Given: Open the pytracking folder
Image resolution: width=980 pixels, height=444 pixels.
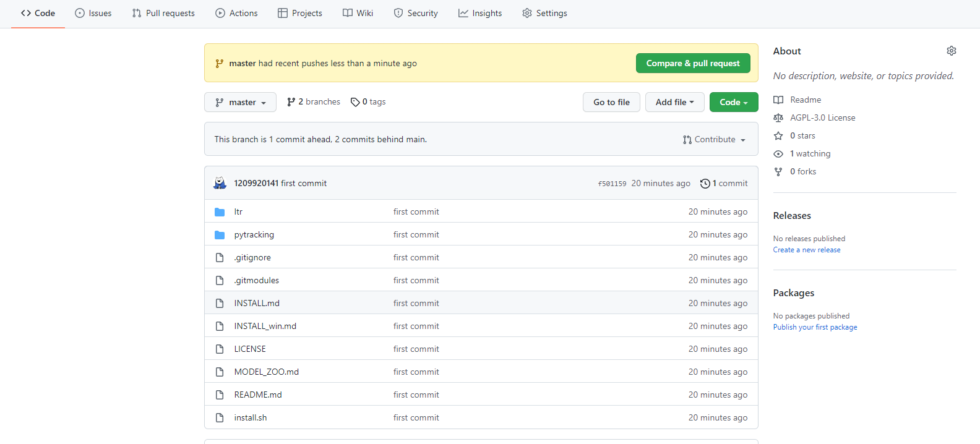Looking at the screenshot, I should point(254,234).
